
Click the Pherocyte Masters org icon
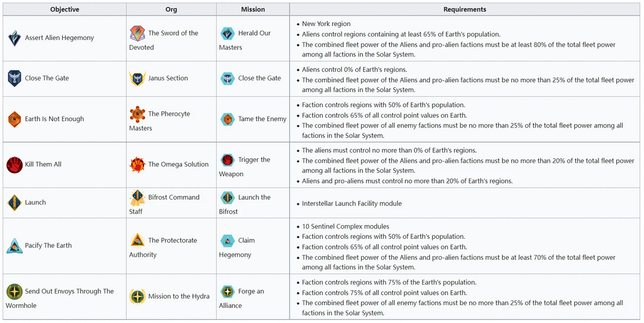pyautogui.click(x=137, y=114)
